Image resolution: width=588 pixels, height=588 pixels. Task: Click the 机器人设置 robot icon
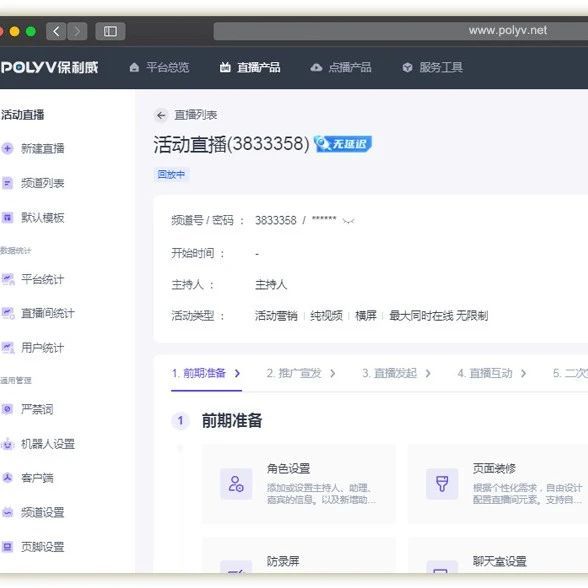(x=8, y=444)
